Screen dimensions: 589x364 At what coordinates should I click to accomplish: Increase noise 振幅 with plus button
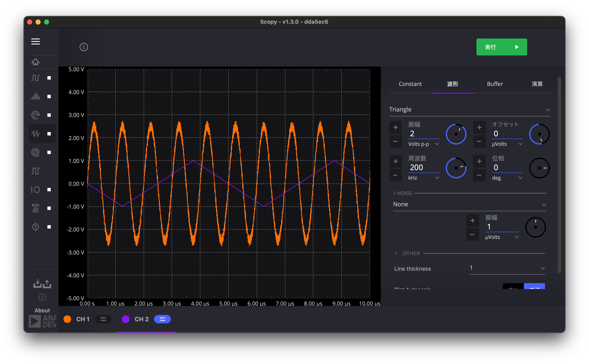click(x=472, y=221)
